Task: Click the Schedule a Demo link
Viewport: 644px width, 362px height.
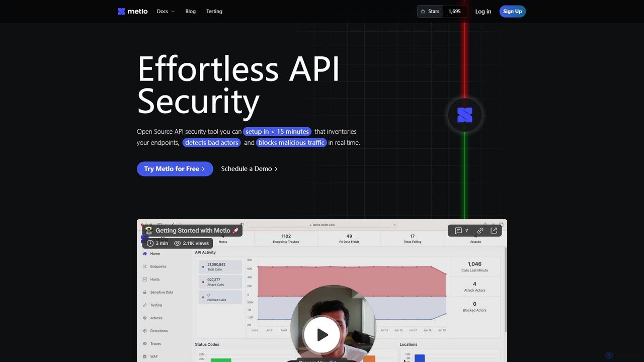Action: click(249, 168)
